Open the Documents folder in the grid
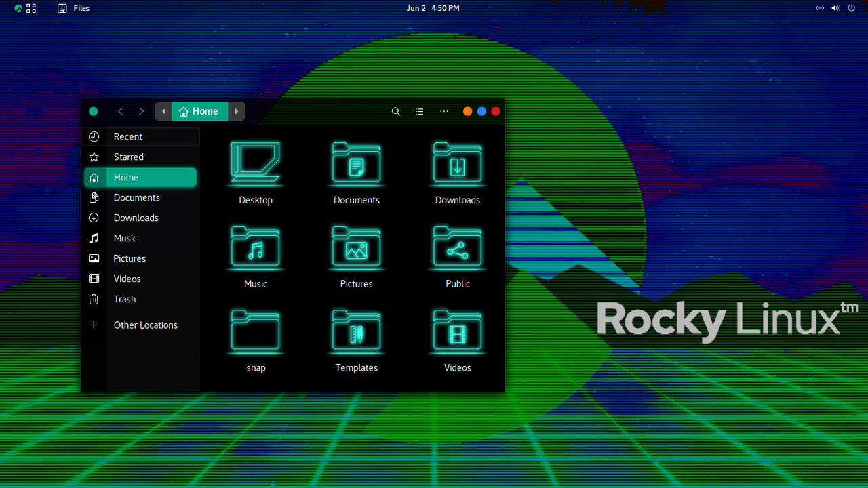 click(x=357, y=163)
